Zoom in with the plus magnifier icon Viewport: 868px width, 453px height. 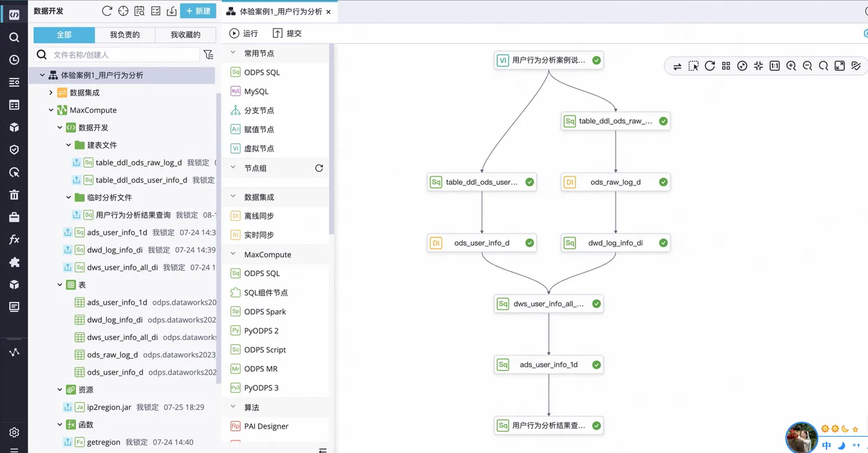coord(791,66)
